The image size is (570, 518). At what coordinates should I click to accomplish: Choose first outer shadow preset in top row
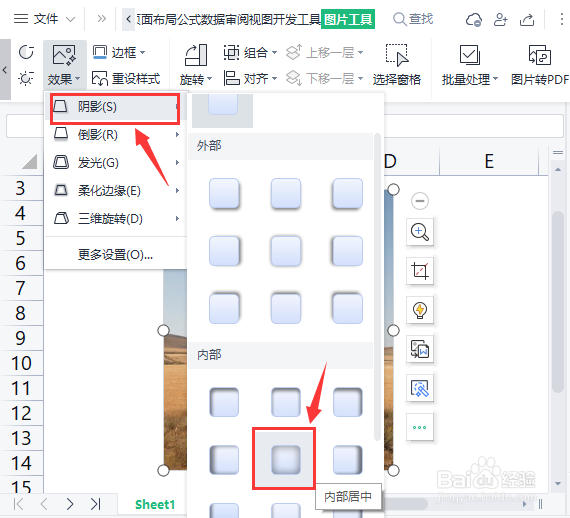point(224,193)
